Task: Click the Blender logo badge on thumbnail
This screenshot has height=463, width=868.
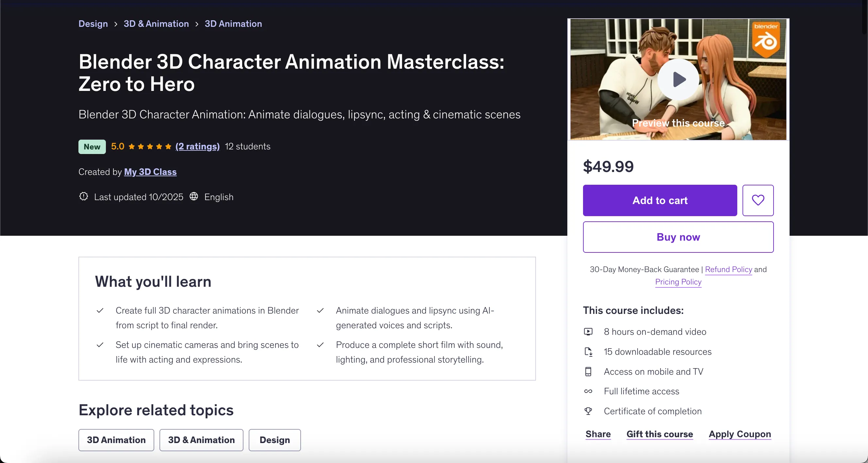Action: 766,39
